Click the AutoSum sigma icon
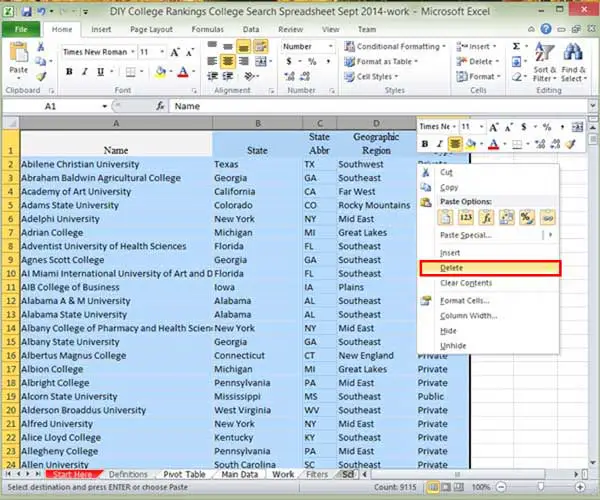 click(516, 46)
